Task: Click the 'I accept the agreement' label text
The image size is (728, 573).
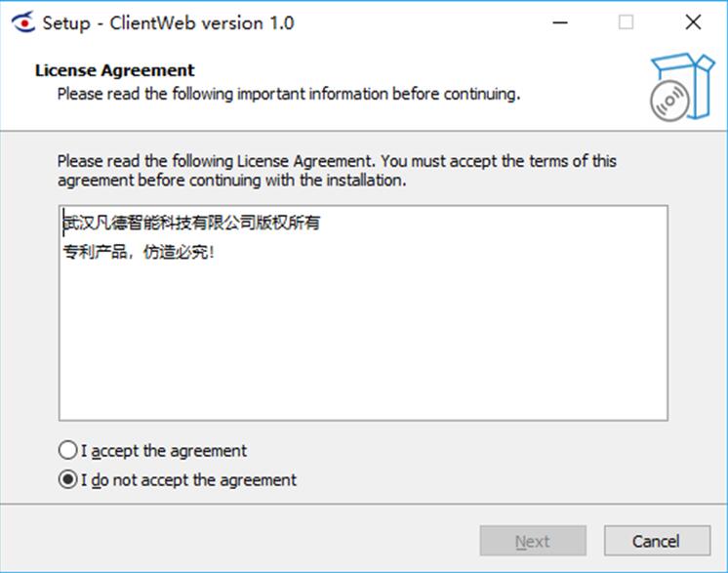Action: pos(164,451)
